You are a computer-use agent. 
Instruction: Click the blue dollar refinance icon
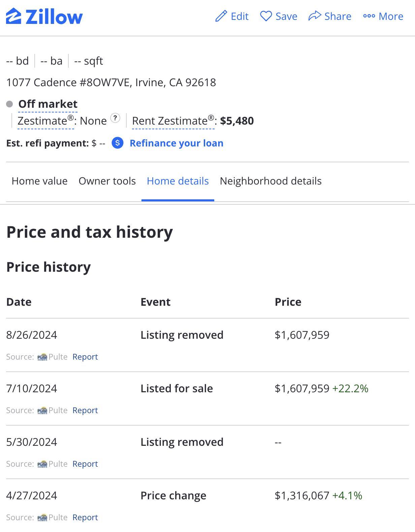[118, 143]
